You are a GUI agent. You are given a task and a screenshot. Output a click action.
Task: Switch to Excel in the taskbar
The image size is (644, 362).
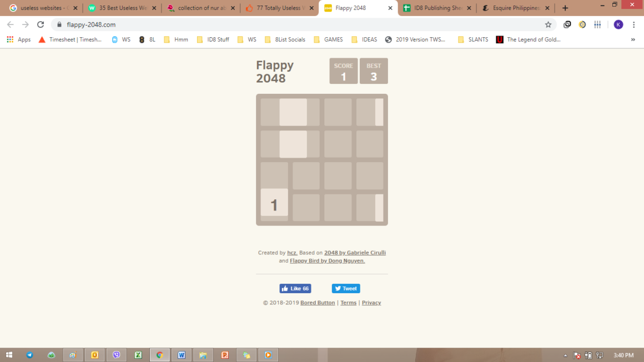coord(138,355)
